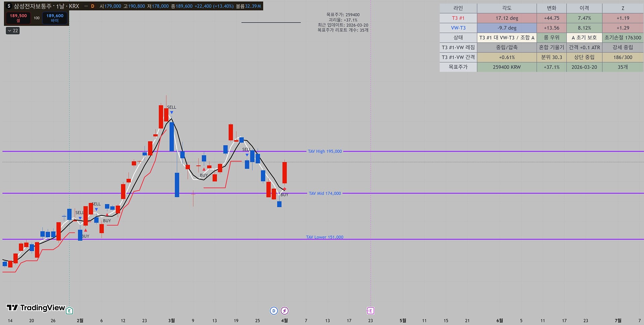The image size is (644, 325).
Task: Click the 목표주가: 259400 annotation text
Action: pyautogui.click(x=343, y=15)
